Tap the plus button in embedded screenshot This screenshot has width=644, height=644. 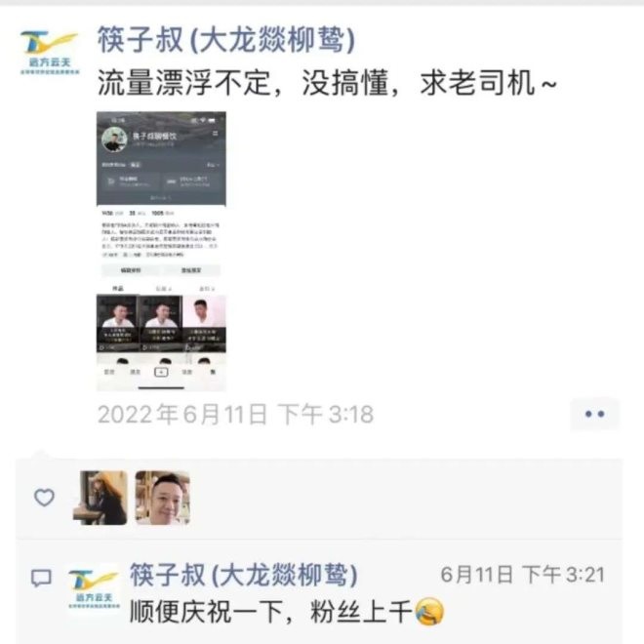tap(161, 372)
